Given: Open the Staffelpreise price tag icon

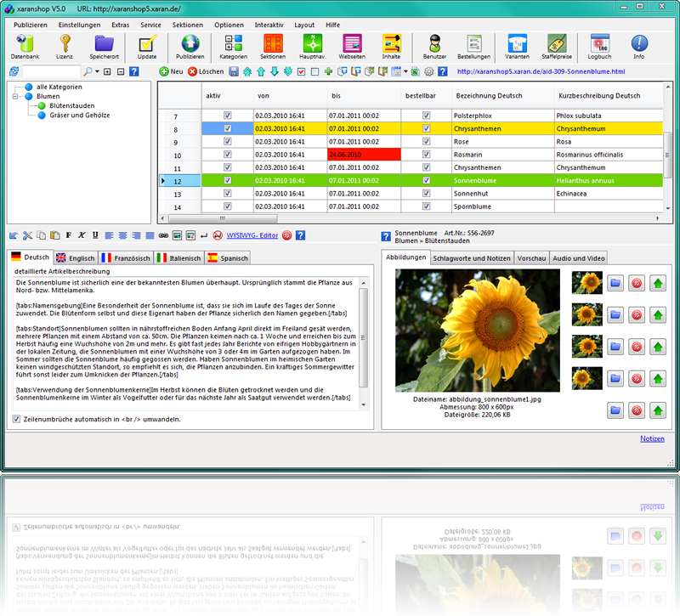Looking at the screenshot, I should click(557, 47).
